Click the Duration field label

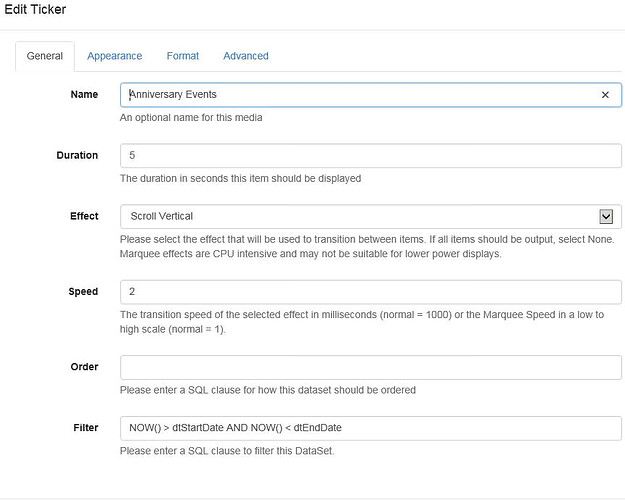coord(77,156)
